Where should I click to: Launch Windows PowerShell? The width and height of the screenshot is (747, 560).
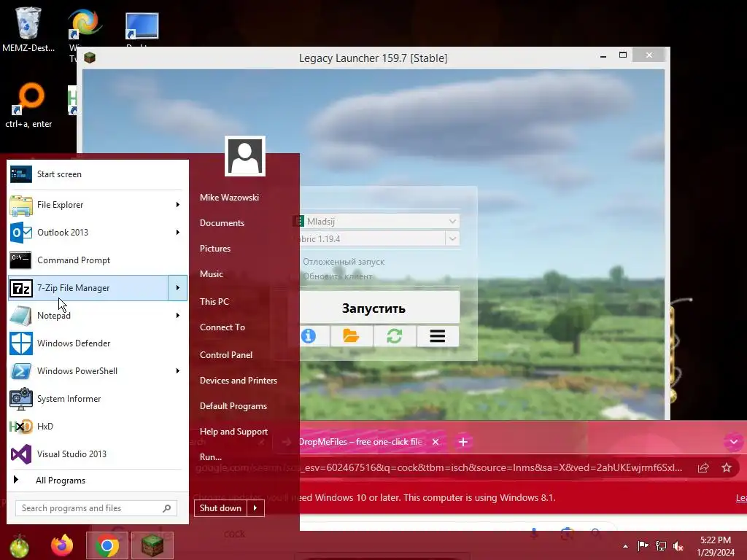point(88,371)
